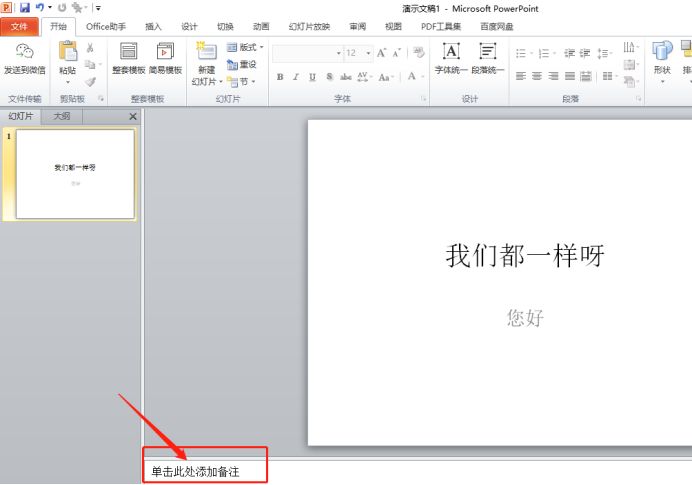The height and width of the screenshot is (485, 692).
Task: Toggle Justify text alignment
Action: (x=570, y=76)
